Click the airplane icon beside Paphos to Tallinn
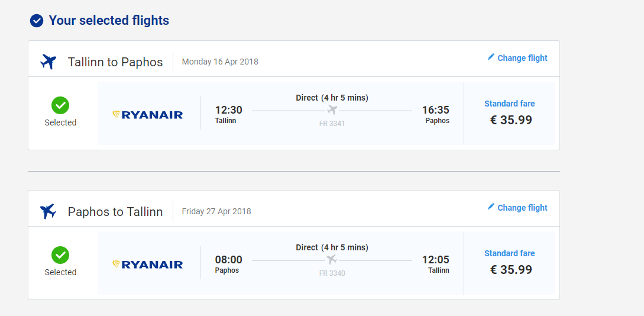Screen dimensions: 644x316 tap(48, 212)
